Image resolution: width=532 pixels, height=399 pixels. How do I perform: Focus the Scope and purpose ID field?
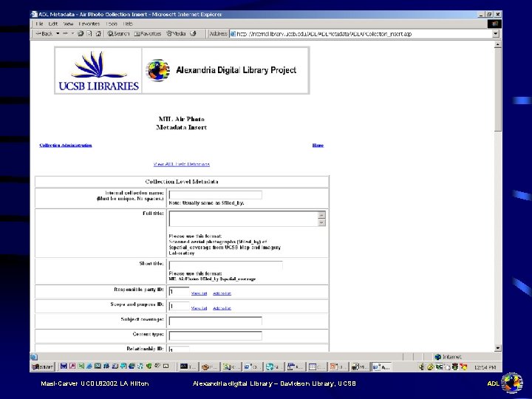179,306
